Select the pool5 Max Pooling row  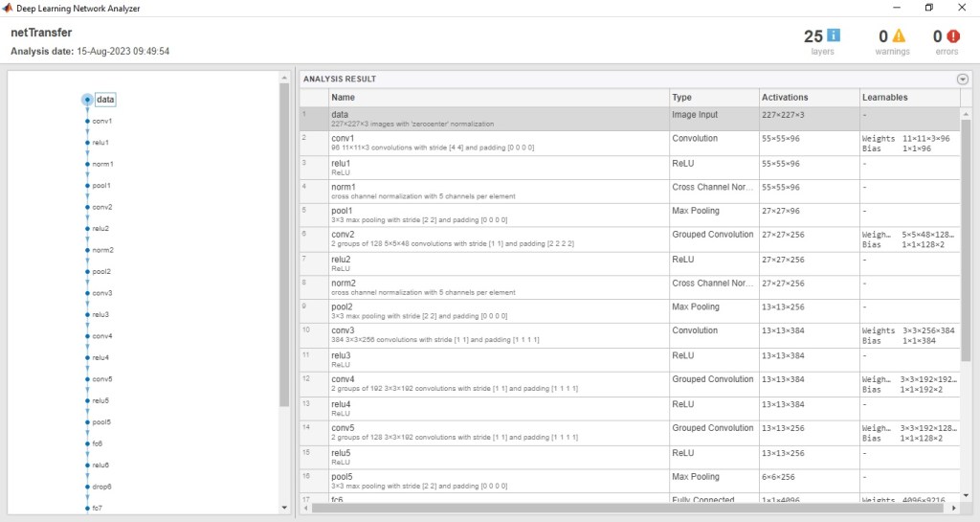click(x=498, y=480)
